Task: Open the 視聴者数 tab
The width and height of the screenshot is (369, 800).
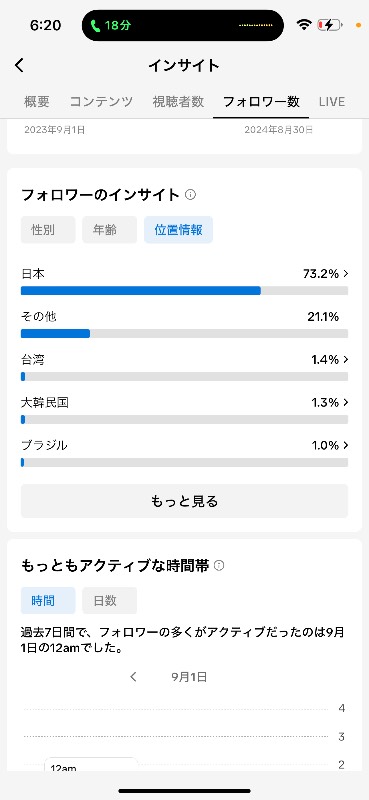Action: 178,102
